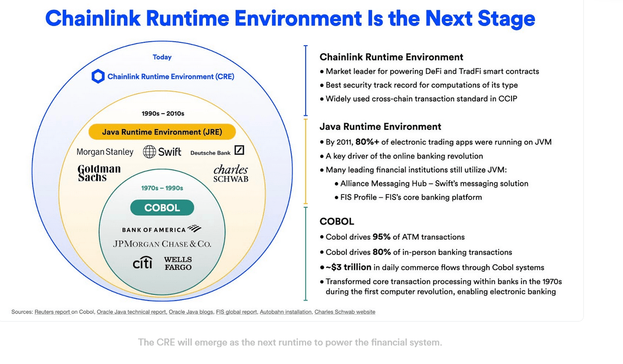Open the Reuters report source link
This screenshot has width=623, height=364.
(52, 312)
